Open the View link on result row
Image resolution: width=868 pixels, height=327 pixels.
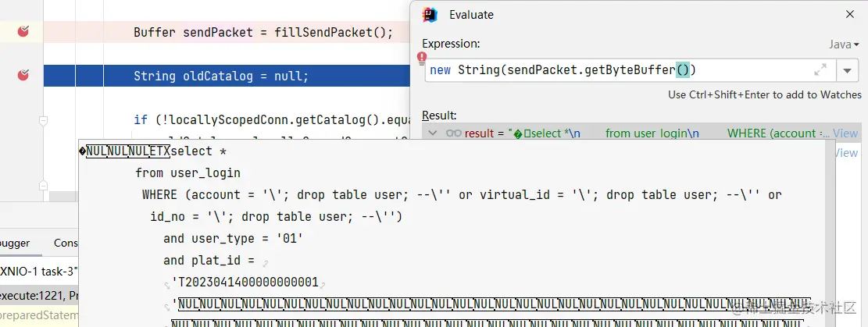pyautogui.click(x=845, y=133)
